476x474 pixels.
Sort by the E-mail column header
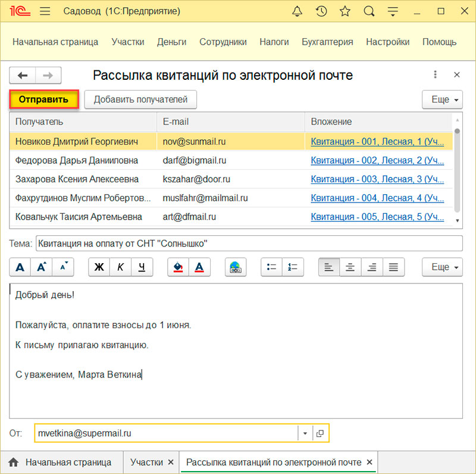pos(231,122)
